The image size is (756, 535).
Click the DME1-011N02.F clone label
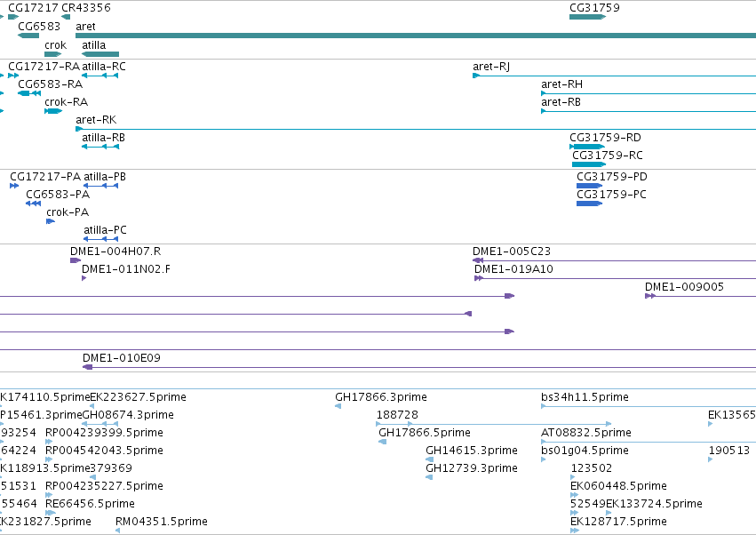[126, 269]
